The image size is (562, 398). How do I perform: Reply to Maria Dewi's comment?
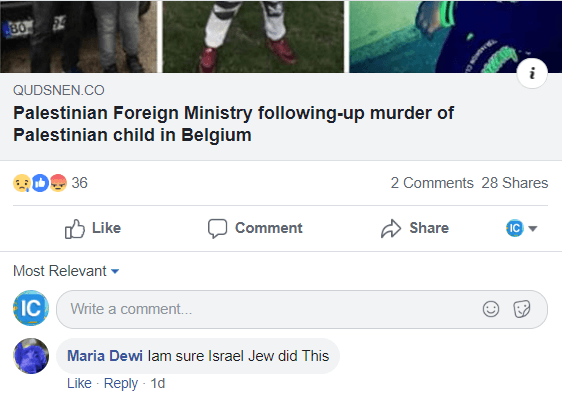(x=121, y=383)
